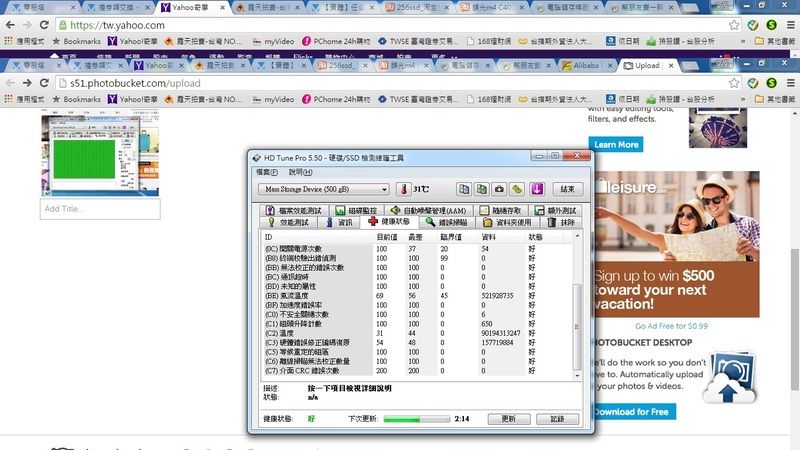Open HD Tune options via the yellow toolbar icon
The height and width of the screenshot is (450, 800).
pyautogui.click(x=517, y=188)
